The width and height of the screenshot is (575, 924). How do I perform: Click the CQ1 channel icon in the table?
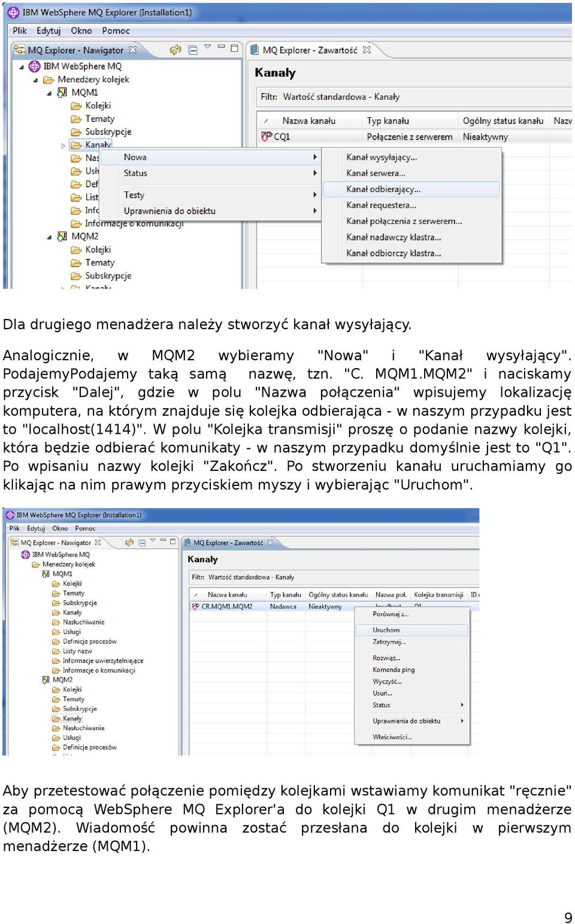[267, 136]
